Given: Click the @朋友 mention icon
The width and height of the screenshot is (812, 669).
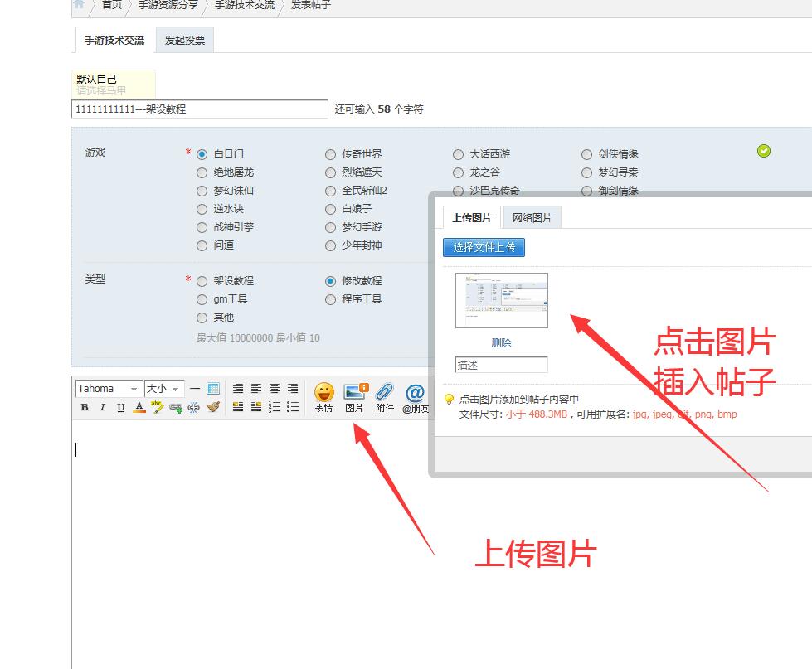Looking at the screenshot, I should (415, 397).
